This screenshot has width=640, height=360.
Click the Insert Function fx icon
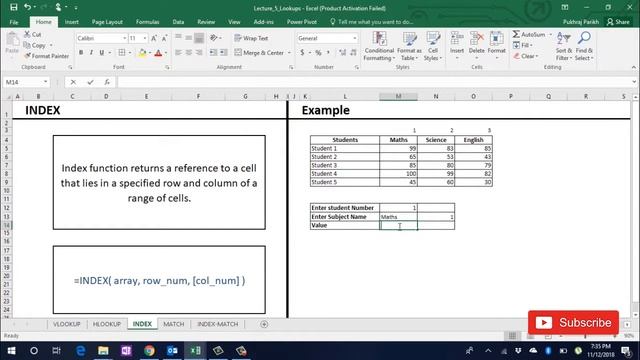[x=107, y=82]
